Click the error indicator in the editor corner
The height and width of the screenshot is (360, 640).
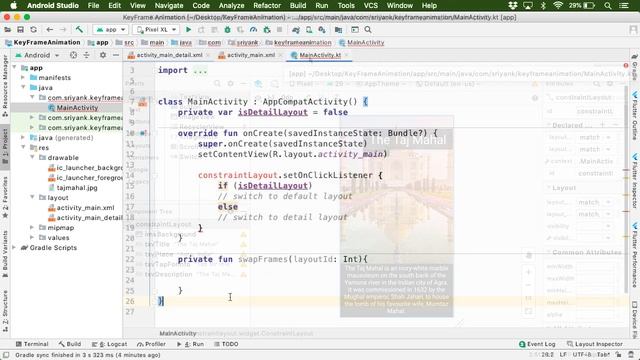click(x=626, y=65)
